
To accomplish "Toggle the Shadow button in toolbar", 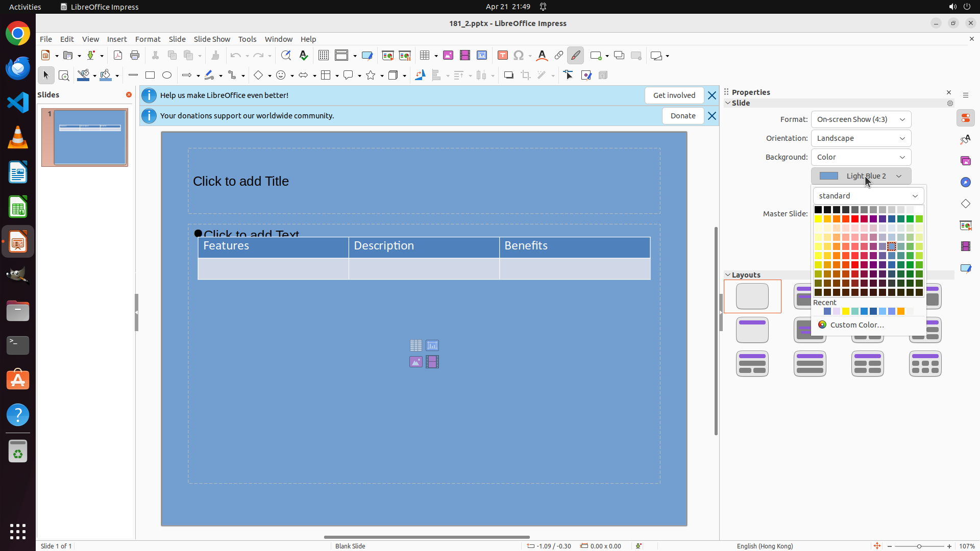I will (508, 76).
